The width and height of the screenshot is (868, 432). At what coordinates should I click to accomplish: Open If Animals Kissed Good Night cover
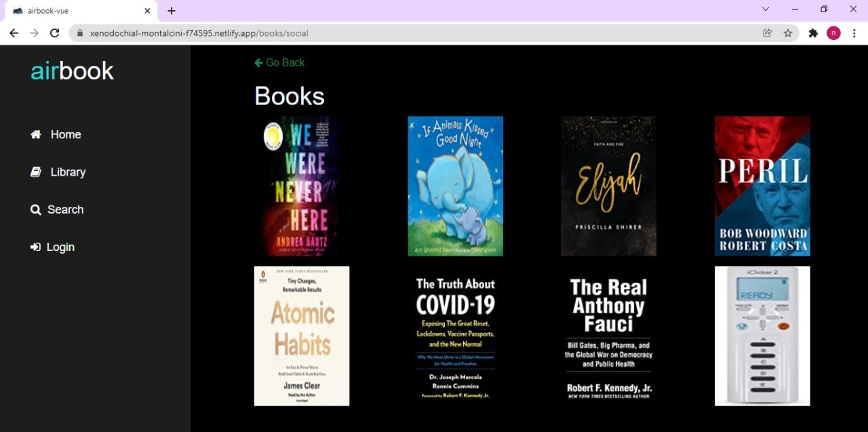click(x=456, y=186)
